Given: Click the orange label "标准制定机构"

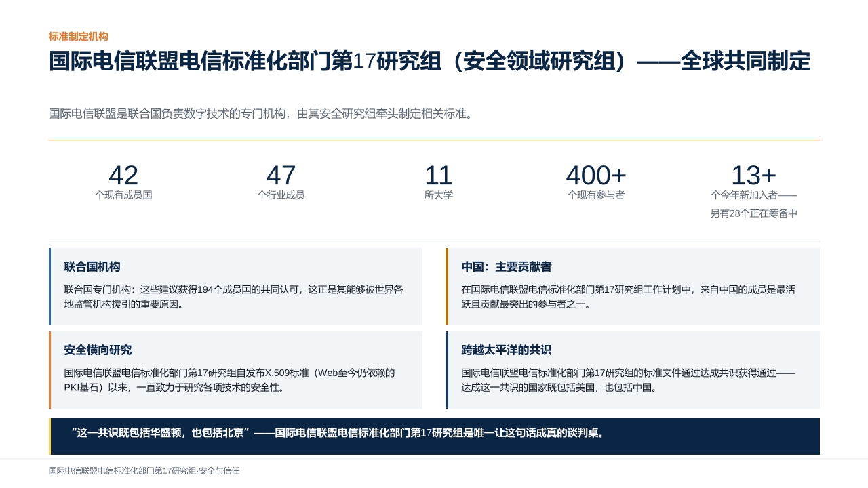Looking at the screenshot, I should click(79, 37).
